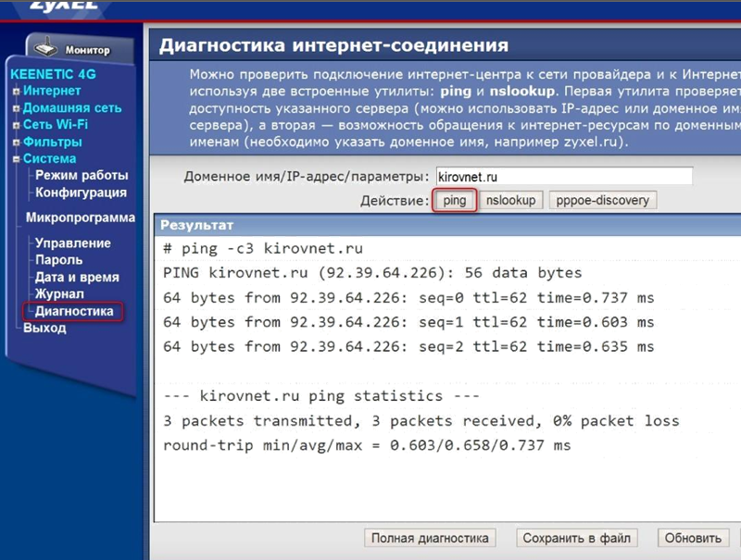Click the router icon beside Монитор
The height and width of the screenshot is (560, 741).
45,48
